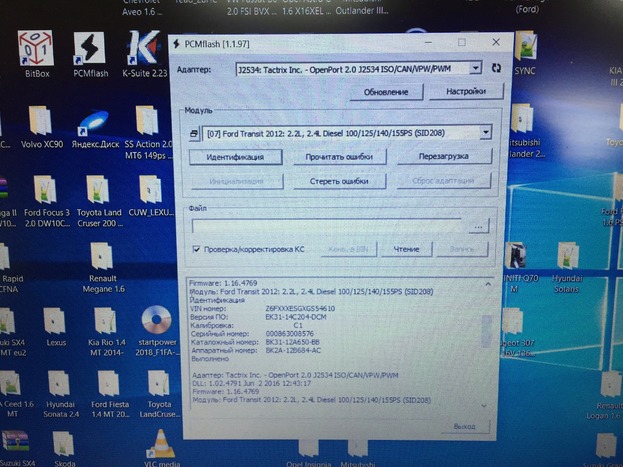Click the adapter refresh icon
Viewport: 623px width, 467px height.
pyautogui.click(x=494, y=67)
